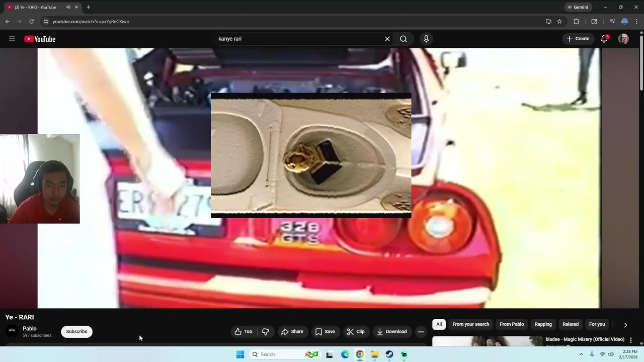The height and width of the screenshot is (362, 644).
Task: Click the microphone icon in system tray
Action: pos(592,354)
